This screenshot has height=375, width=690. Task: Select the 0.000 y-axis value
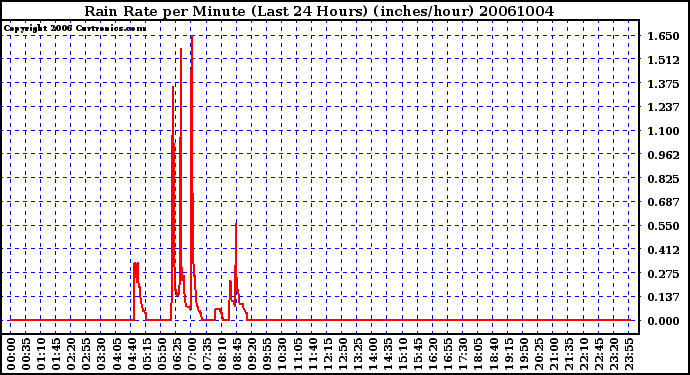pos(663,321)
